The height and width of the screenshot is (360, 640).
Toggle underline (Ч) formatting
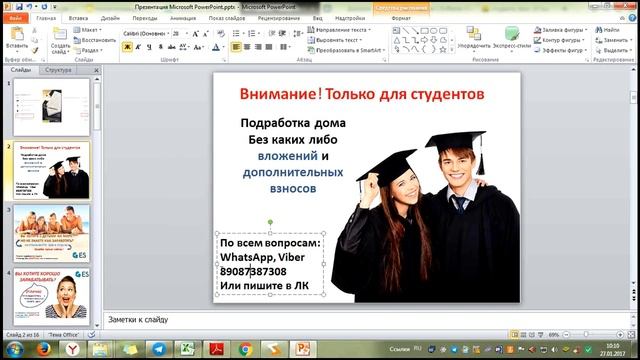[149, 47]
